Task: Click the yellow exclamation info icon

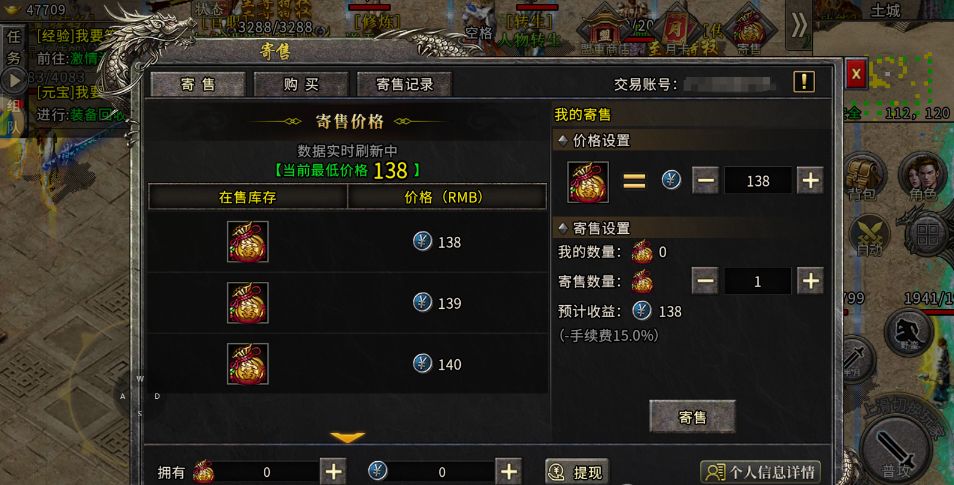Action: coord(804,82)
